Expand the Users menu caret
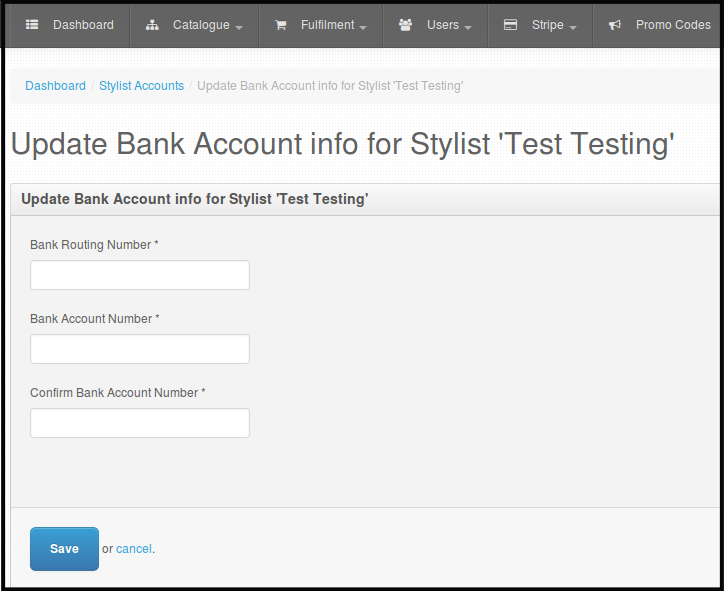Screen dimensions: 724x591 [468, 28]
